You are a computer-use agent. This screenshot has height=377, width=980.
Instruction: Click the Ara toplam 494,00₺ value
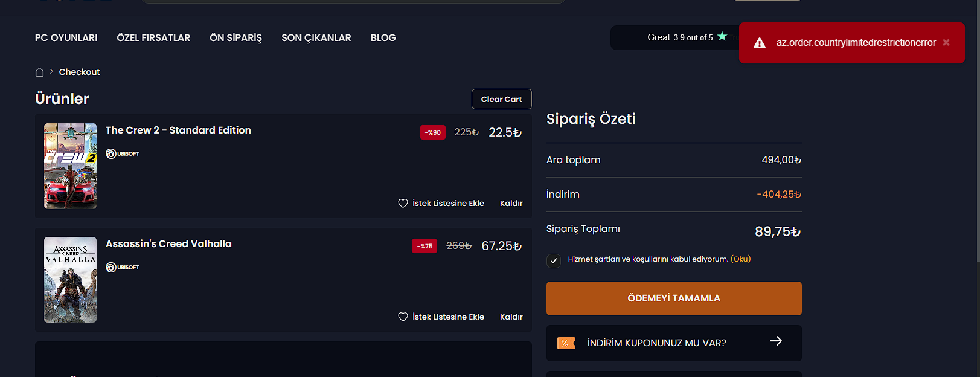pos(781,159)
